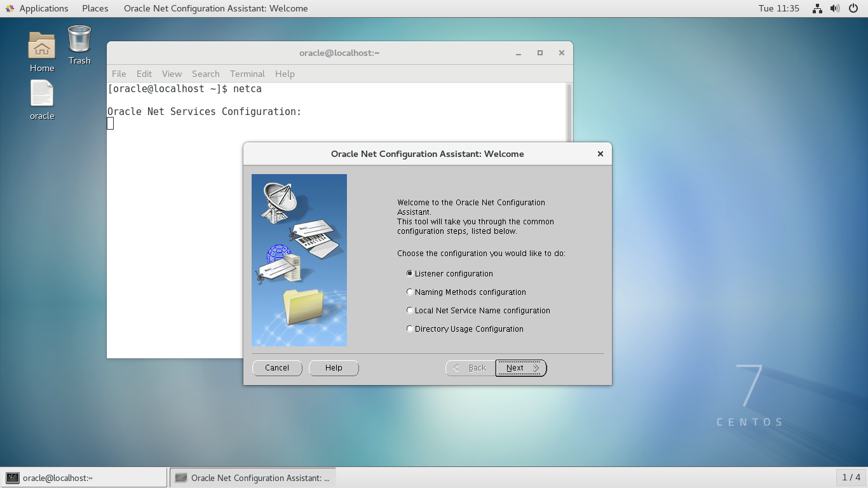Open the volume icon in the top bar
The width and height of the screenshot is (868, 488).
coord(834,8)
